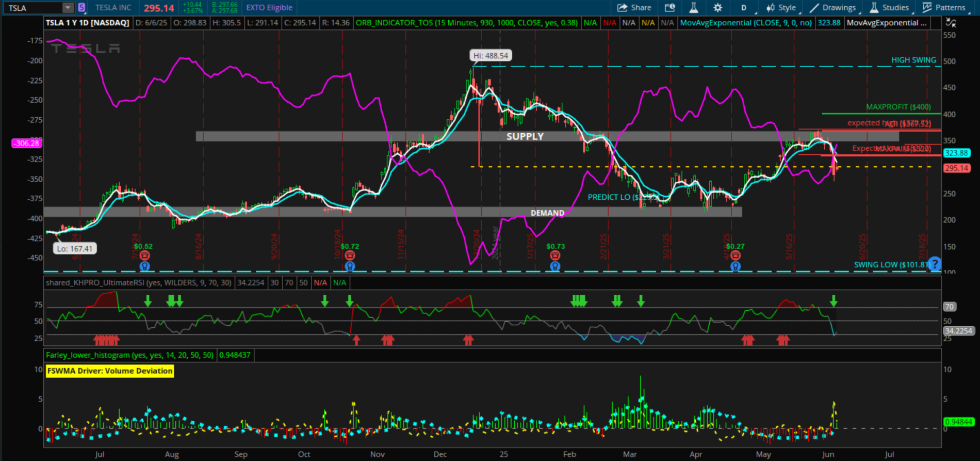Image resolution: width=980 pixels, height=461 pixels.
Task: Click the candlestick icon on the Style button
Action: pos(771,8)
